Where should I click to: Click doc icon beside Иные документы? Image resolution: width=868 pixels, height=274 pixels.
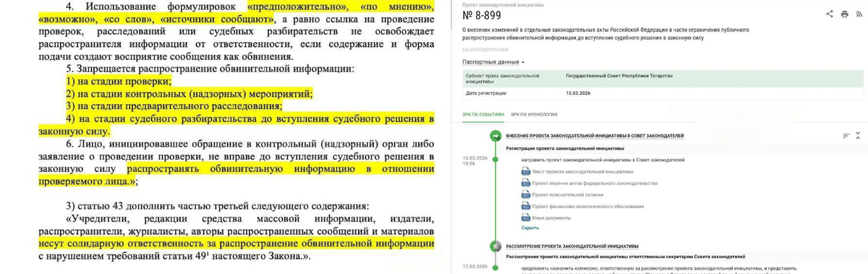click(525, 218)
